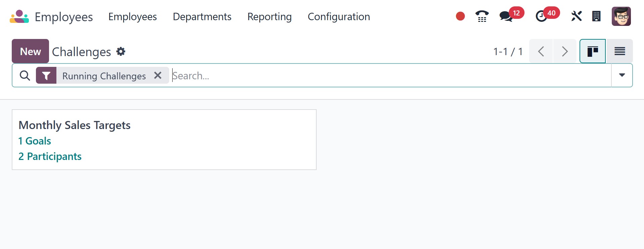Image resolution: width=644 pixels, height=249 pixels.
Task: Open the Configuration menu
Action: pyautogui.click(x=338, y=16)
